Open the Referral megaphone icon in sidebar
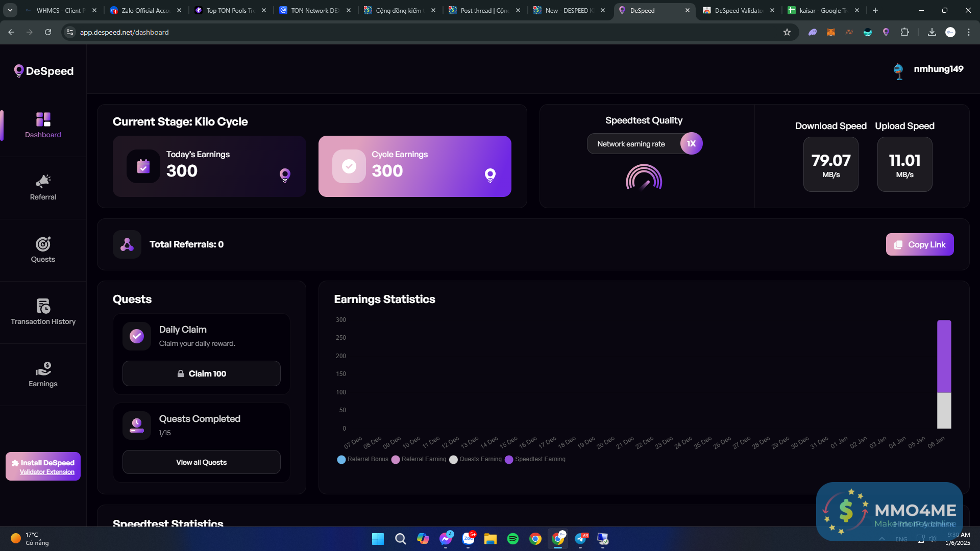Viewport: 980px width, 551px height. [43, 181]
